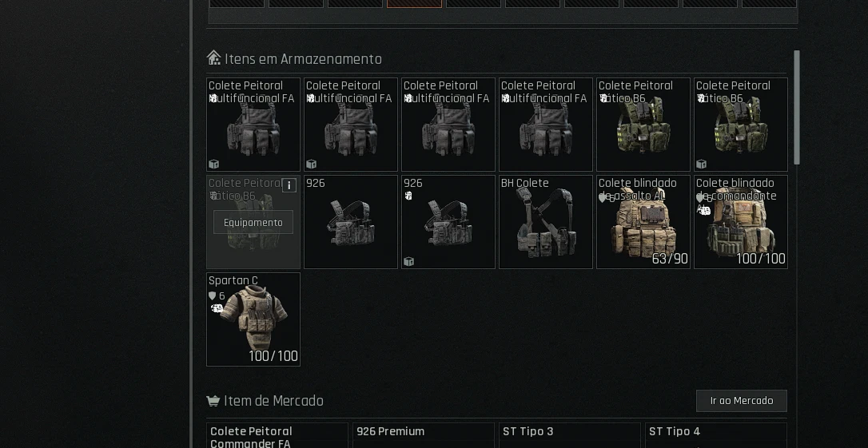Select the Spartan C armor item
The image size is (868, 448).
pyautogui.click(x=253, y=319)
